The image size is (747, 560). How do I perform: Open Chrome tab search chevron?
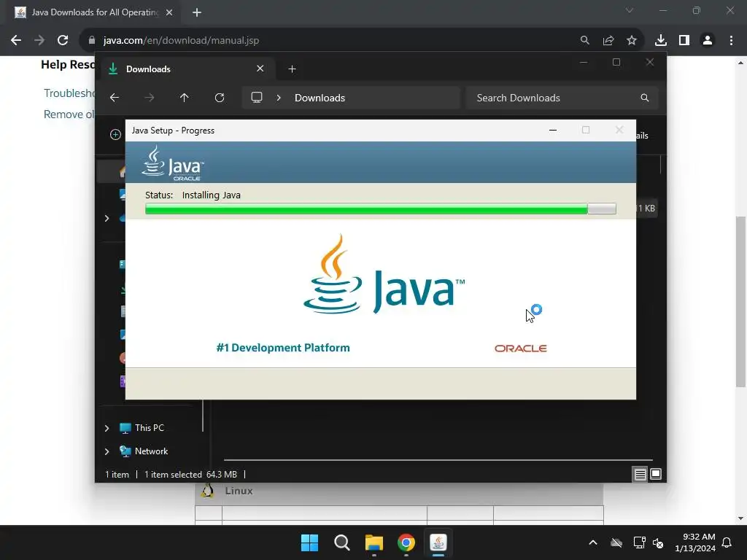coord(630,10)
